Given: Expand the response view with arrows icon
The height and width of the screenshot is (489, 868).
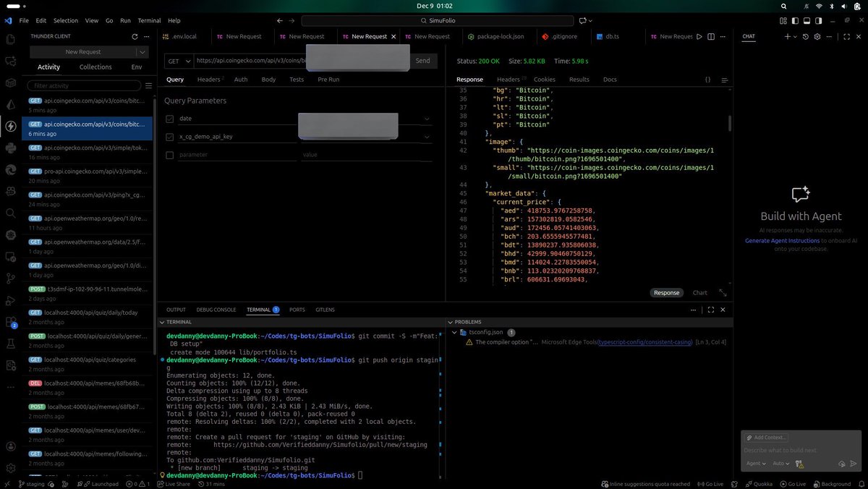Looking at the screenshot, I should [722, 293].
